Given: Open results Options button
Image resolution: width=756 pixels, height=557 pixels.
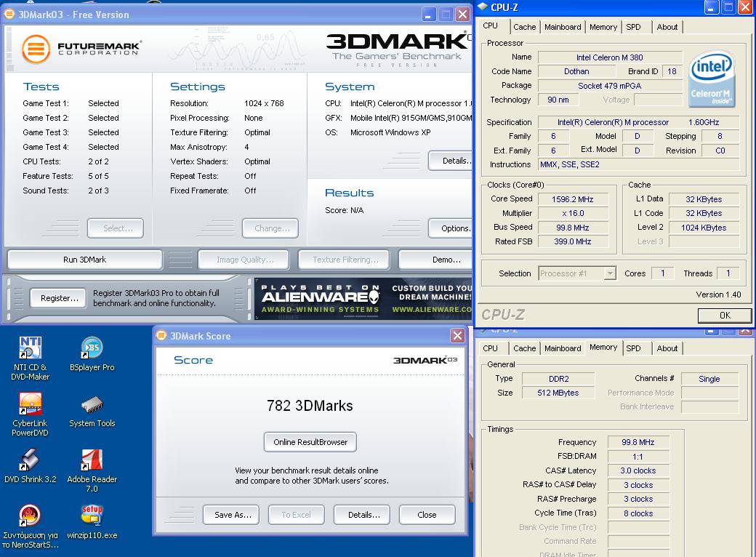Looking at the screenshot, I should tap(451, 228).
